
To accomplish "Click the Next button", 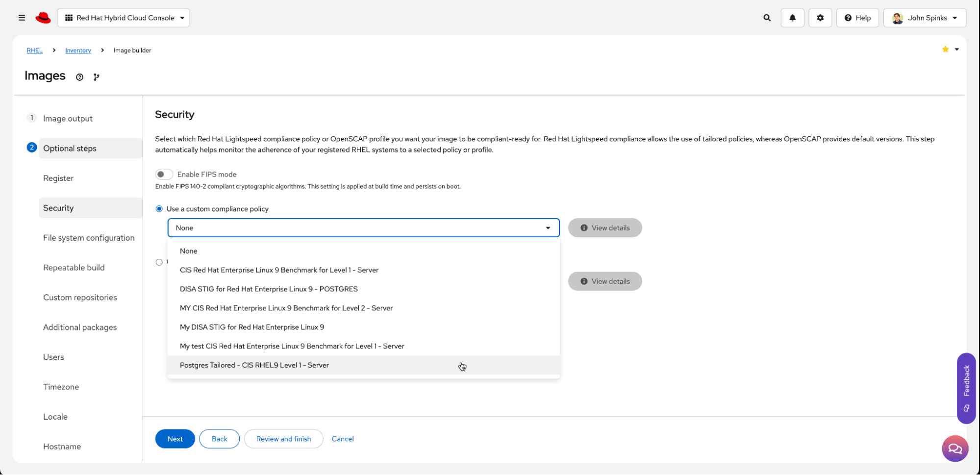I will click(175, 439).
